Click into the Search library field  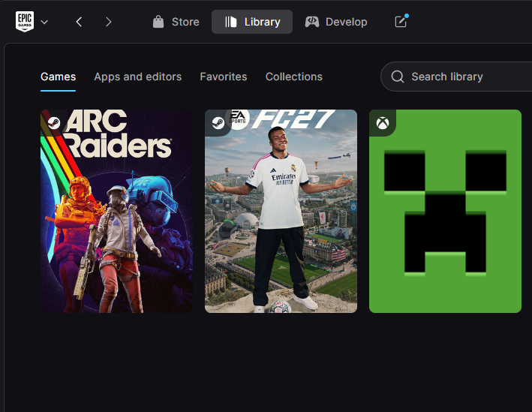pos(456,77)
